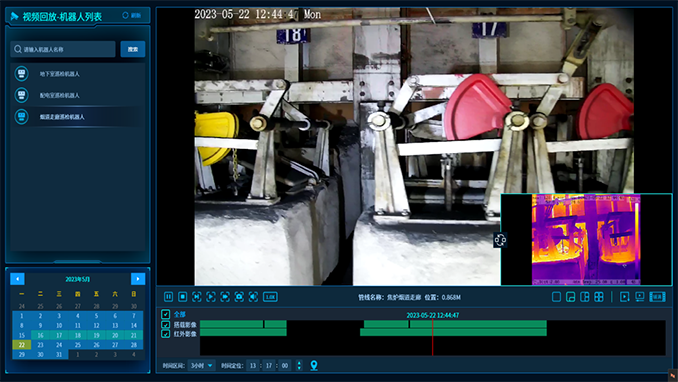Click the refresh icon in robot list header
Image resolution: width=678 pixels, height=382 pixels.
coord(125,15)
